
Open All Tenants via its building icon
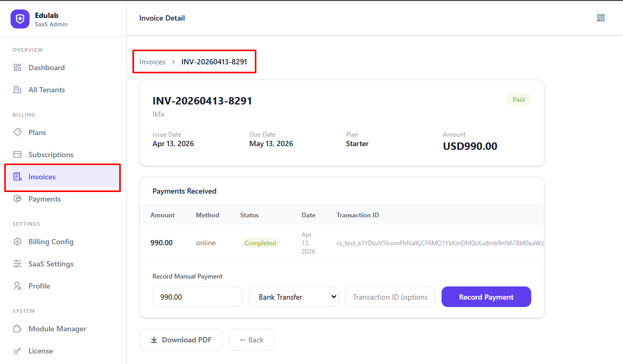coord(18,90)
